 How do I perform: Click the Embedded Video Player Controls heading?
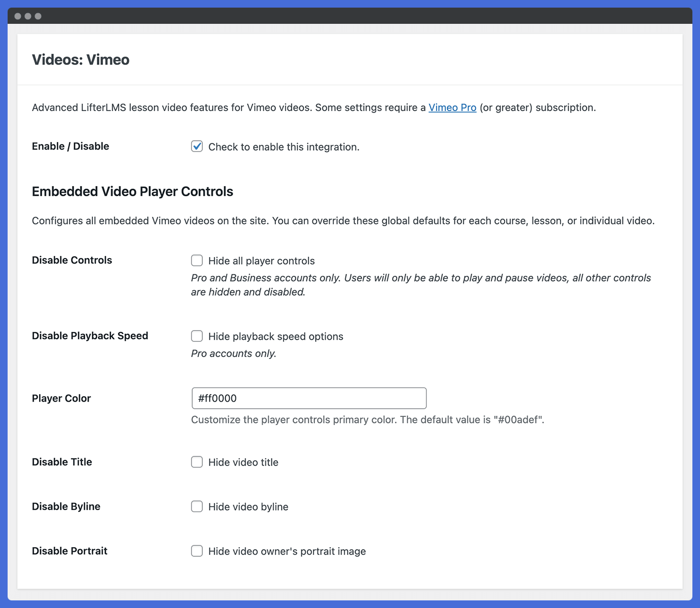tap(132, 192)
